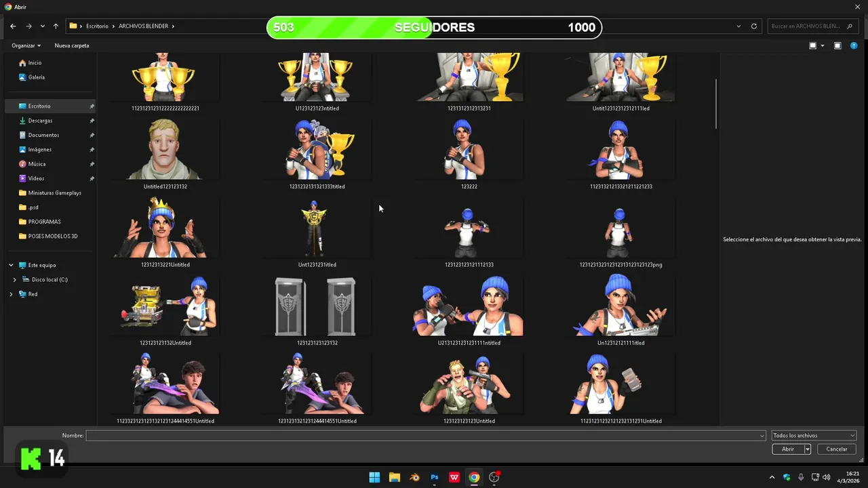Viewport: 868px width, 488px height.
Task: Click the pin icon beside Descargas
Action: click(92, 121)
